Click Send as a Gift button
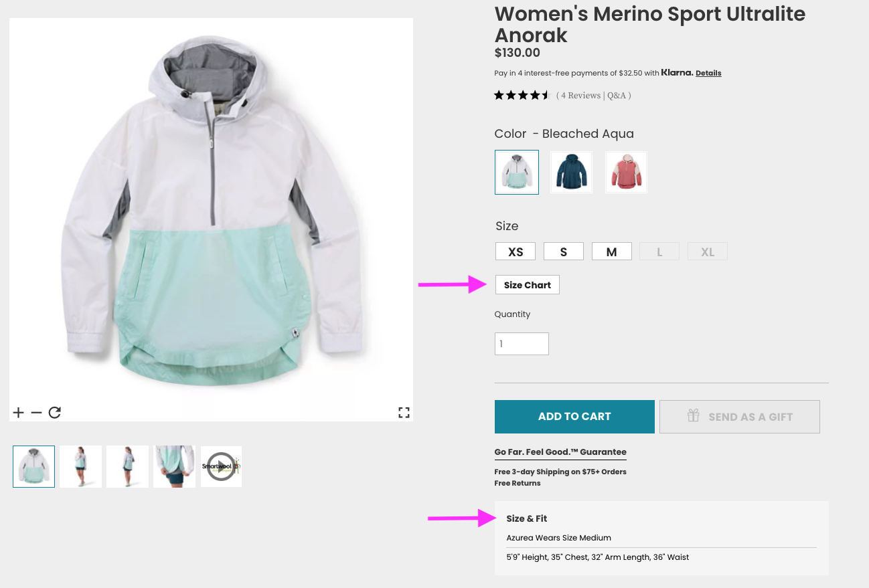Viewport: 869px width, 588px height. 739,417
